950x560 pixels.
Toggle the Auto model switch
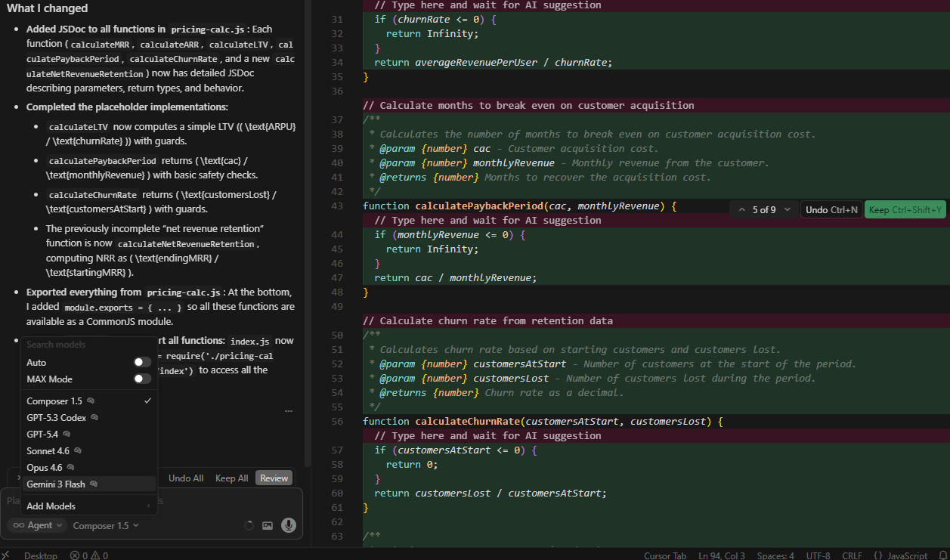coord(142,363)
